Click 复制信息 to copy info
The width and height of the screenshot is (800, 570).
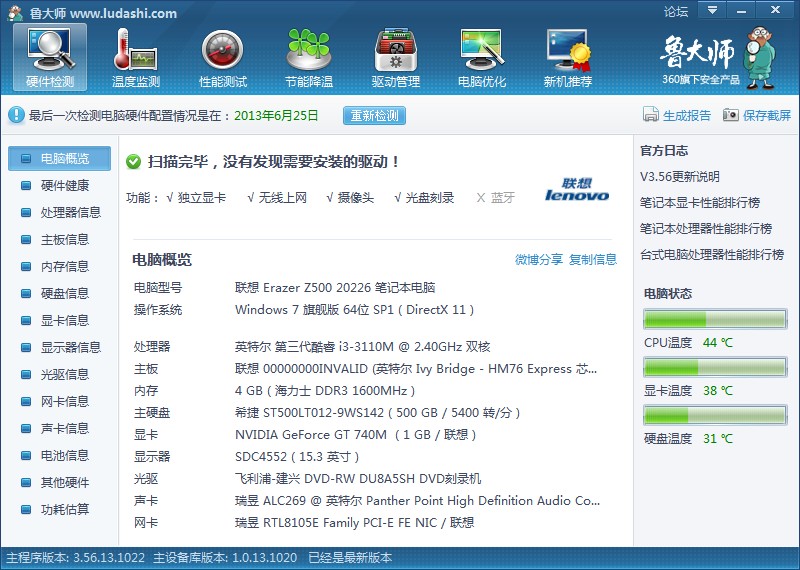(x=593, y=259)
